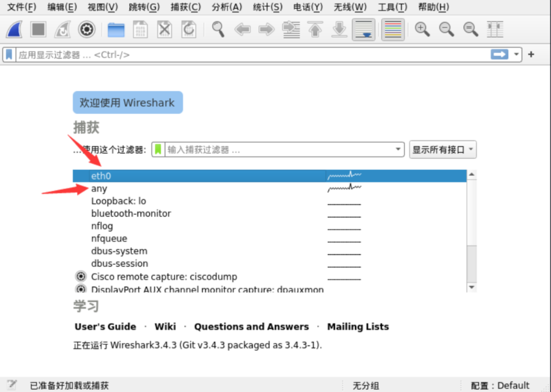Go back in packet history
This screenshot has height=392, width=551.
click(x=243, y=29)
